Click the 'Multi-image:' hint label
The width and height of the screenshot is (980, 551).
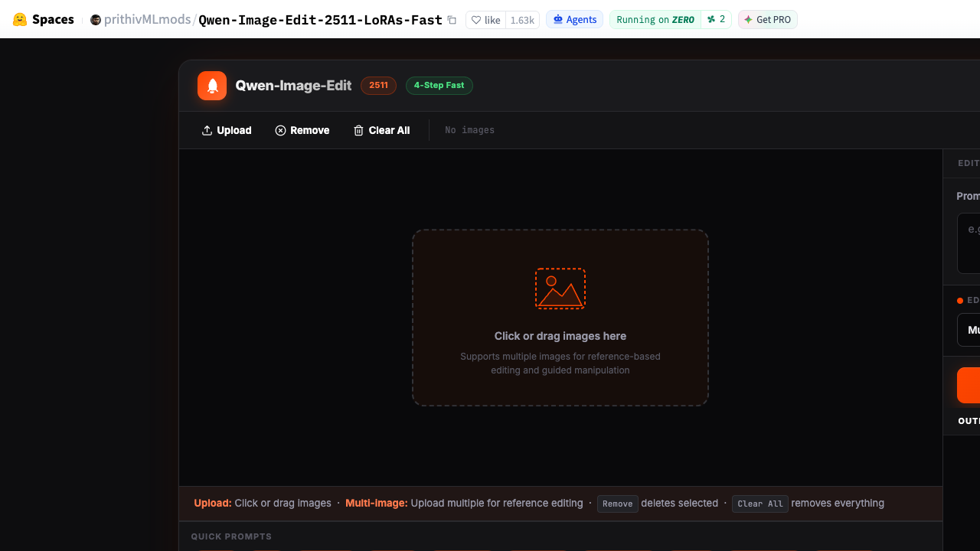click(x=376, y=504)
